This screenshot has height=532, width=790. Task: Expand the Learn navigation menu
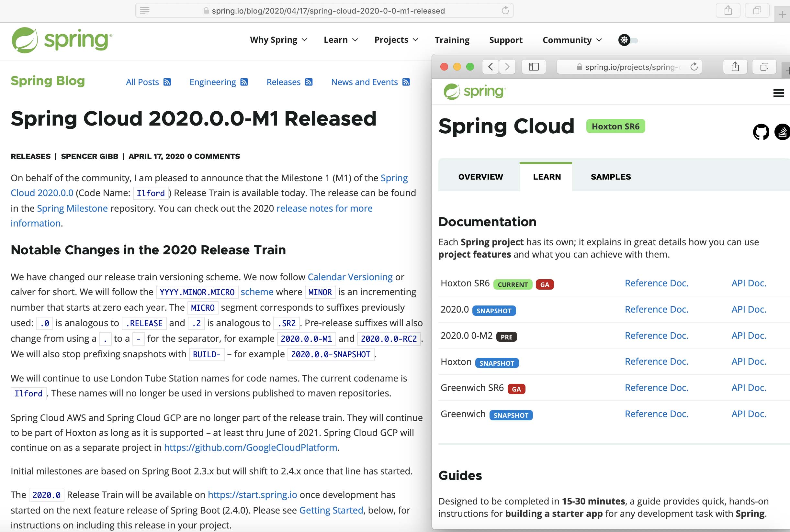pos(341,40)
